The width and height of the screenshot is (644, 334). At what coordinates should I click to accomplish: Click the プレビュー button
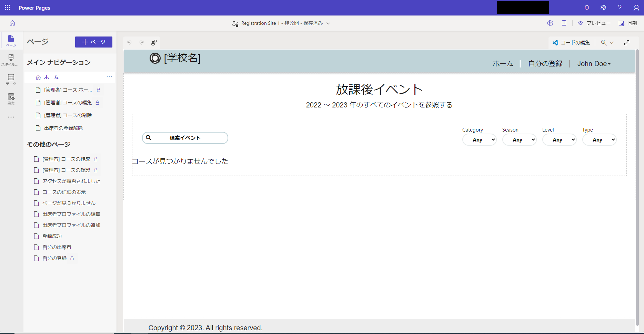click(x=594, y=23)
